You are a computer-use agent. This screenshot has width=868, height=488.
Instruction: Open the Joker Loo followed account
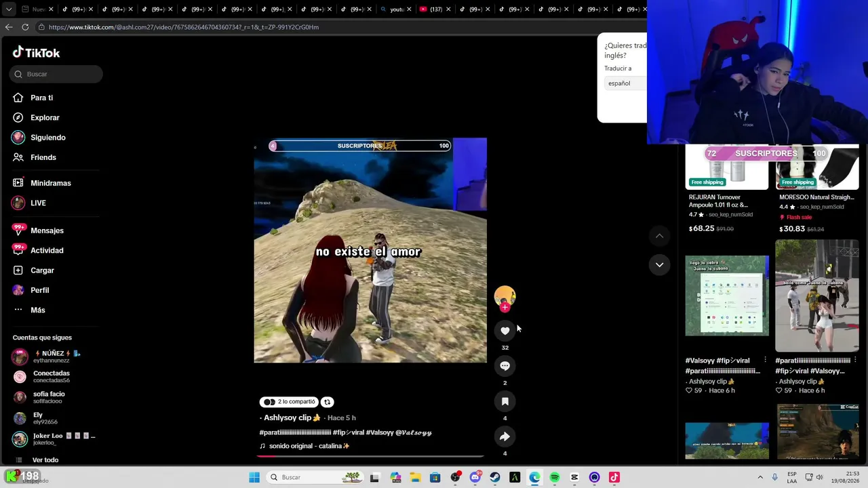point(54,439)
